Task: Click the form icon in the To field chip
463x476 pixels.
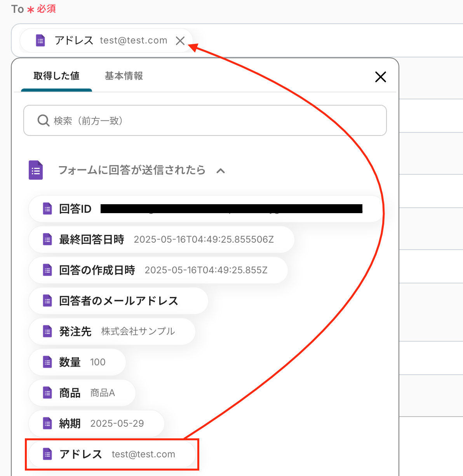Action: point(40,41)
